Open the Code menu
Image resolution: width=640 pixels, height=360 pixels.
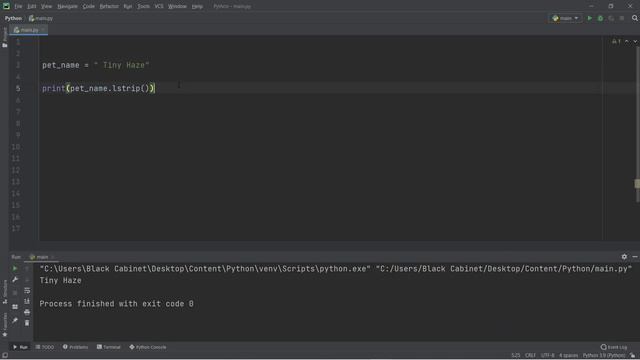89,7
